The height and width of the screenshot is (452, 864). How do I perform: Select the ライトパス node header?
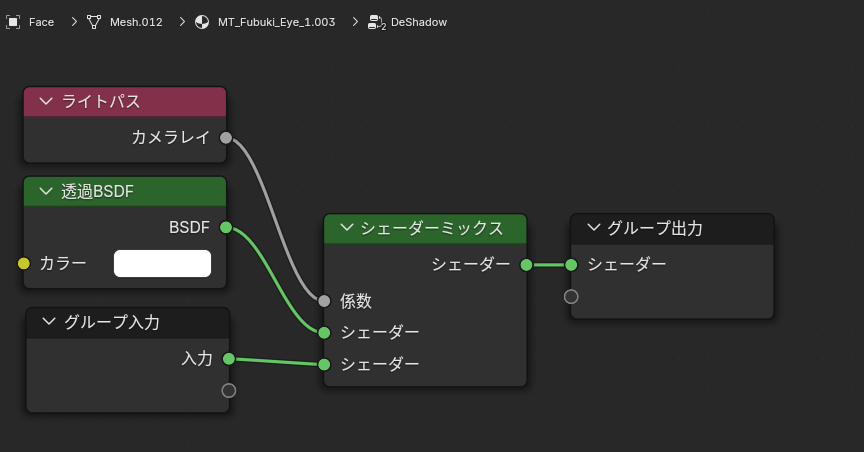[125, 101]
